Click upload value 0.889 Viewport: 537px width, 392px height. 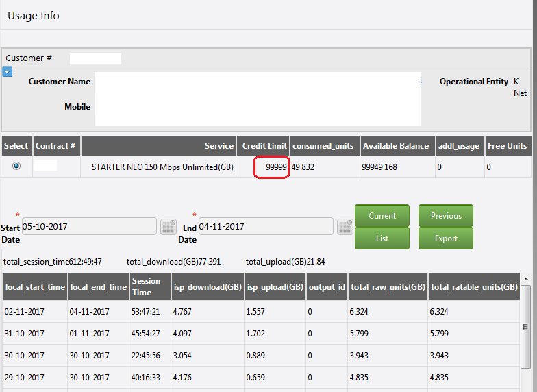click(x=255, y=356)
